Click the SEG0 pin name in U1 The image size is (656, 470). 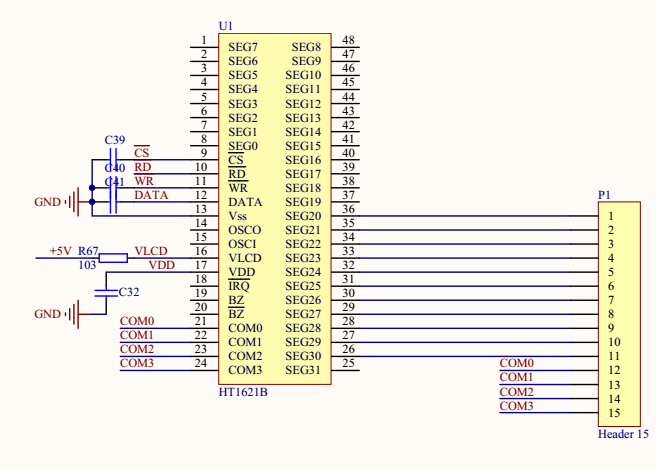[243, 146]
